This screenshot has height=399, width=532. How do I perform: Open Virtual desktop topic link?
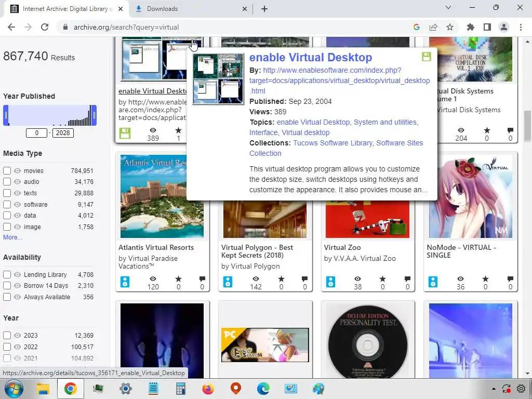[305, 132]
